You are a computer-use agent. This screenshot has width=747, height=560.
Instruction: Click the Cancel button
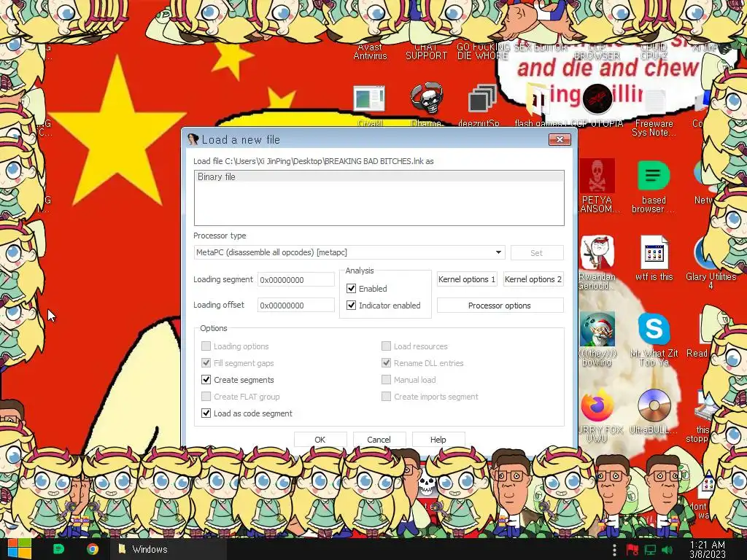click(379, 440)
